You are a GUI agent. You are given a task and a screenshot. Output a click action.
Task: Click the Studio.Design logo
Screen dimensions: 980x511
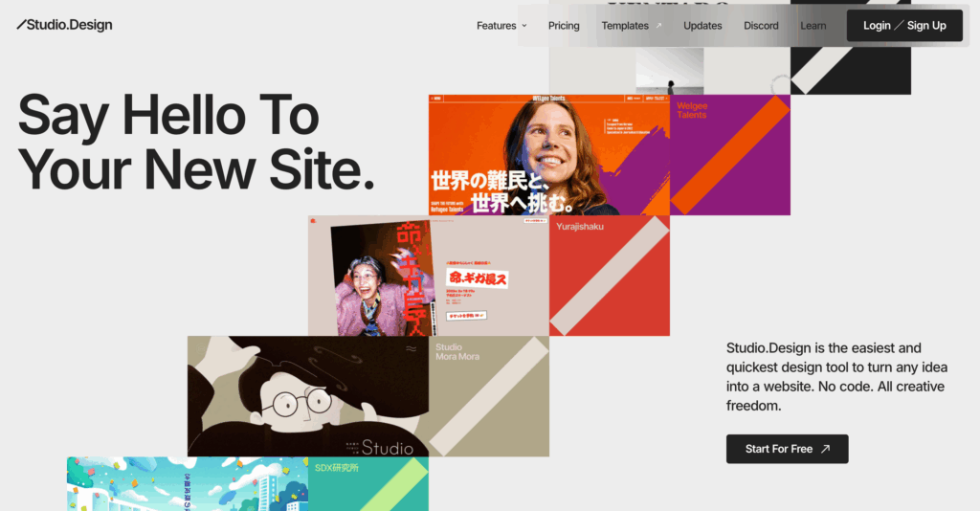click(64, 25)
